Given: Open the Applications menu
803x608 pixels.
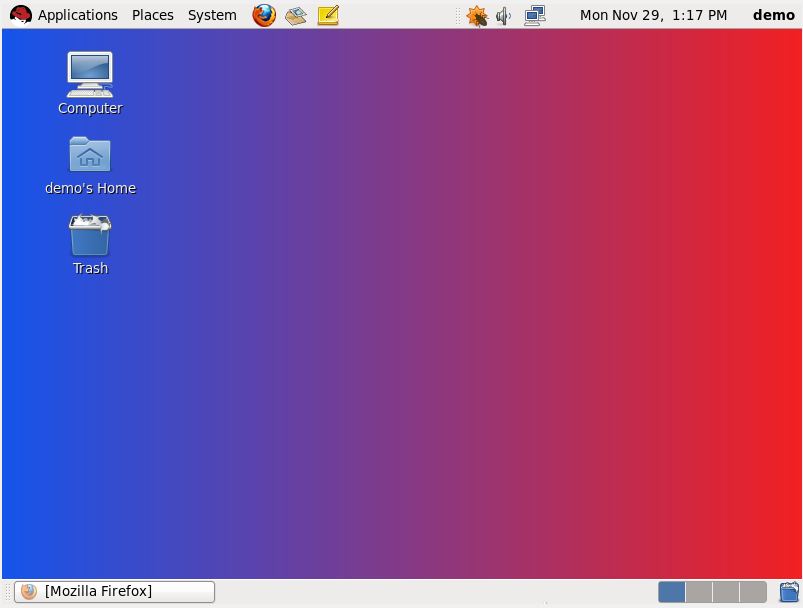Looking at the screenshot, I should click(77, 15).
